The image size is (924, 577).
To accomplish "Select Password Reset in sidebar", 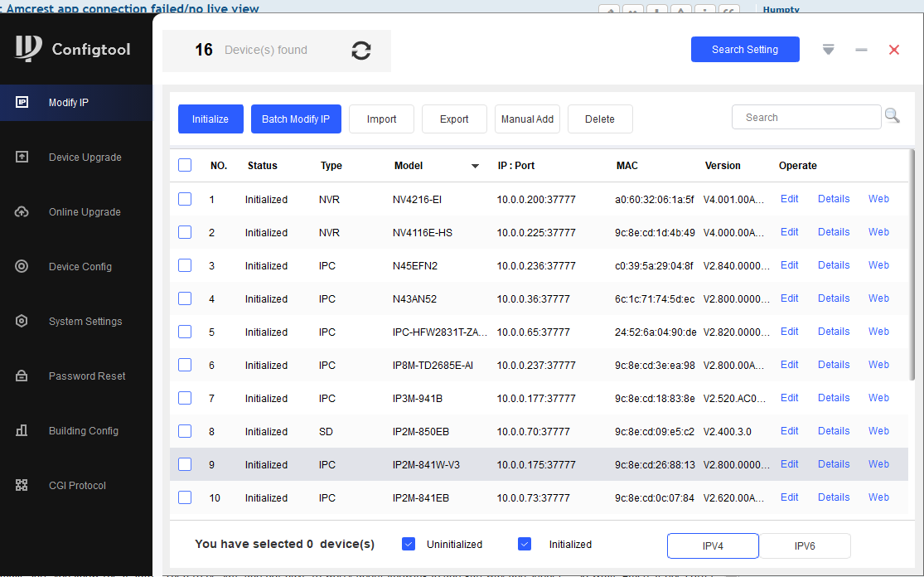I will click(87, 376).
